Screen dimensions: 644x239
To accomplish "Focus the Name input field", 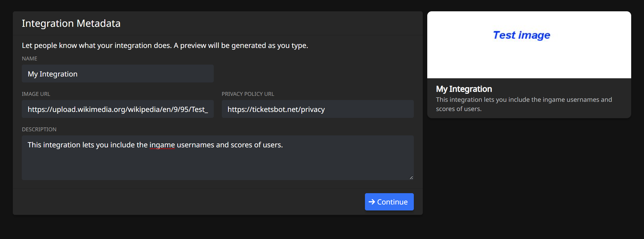I will pos(117,74).
